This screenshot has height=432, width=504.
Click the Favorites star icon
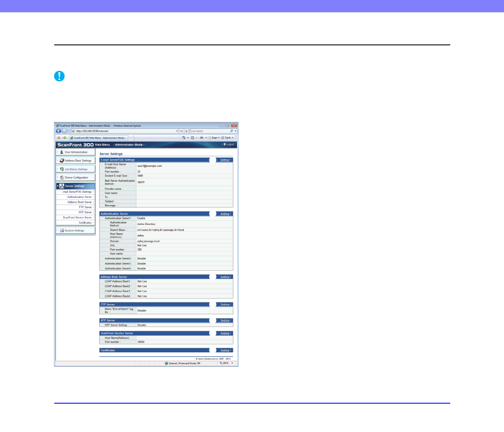tap(59, 138)
